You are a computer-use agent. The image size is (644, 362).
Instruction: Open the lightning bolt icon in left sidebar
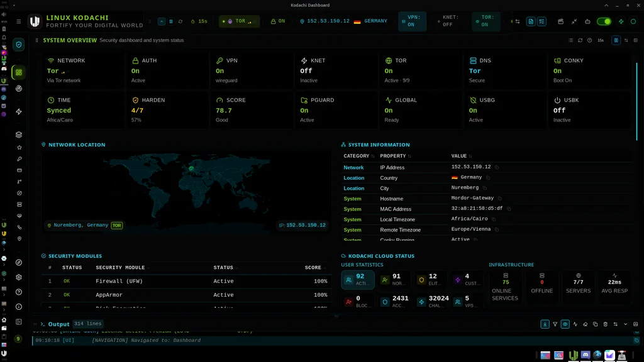(19, 112)
